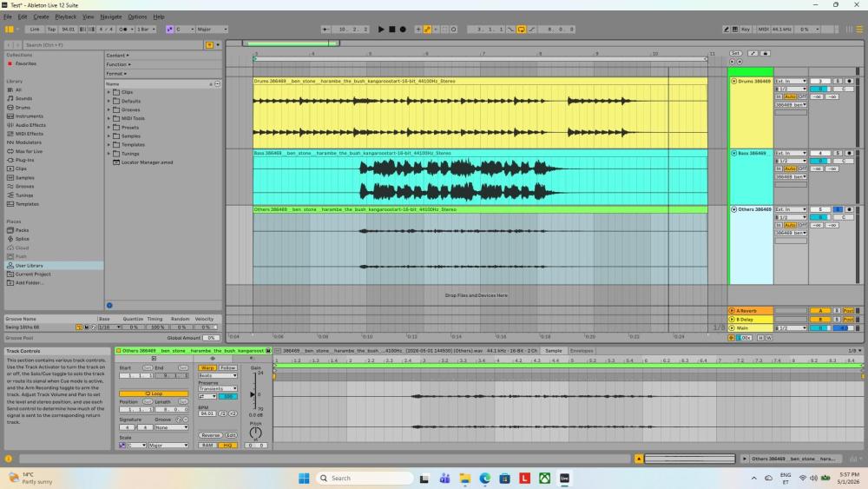This screenshot has height=489, width=868.
Task: Open Max for Live in the browser
Action: point(29,151)
